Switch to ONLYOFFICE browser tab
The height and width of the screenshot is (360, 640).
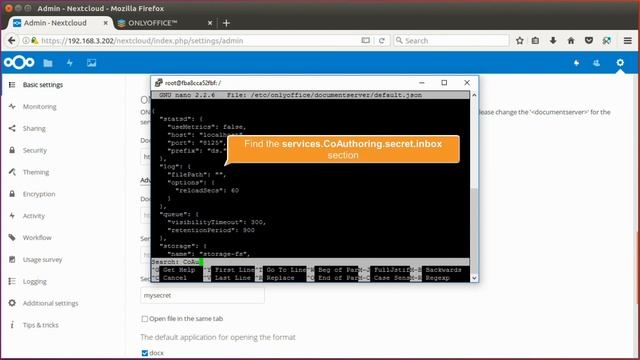click(164, 23)
